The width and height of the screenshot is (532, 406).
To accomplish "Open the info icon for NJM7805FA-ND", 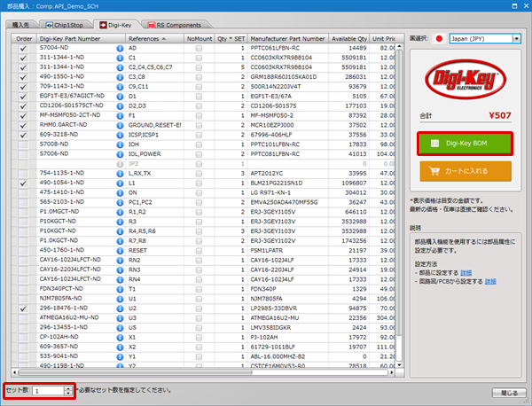I will click(x=120, y=299).
